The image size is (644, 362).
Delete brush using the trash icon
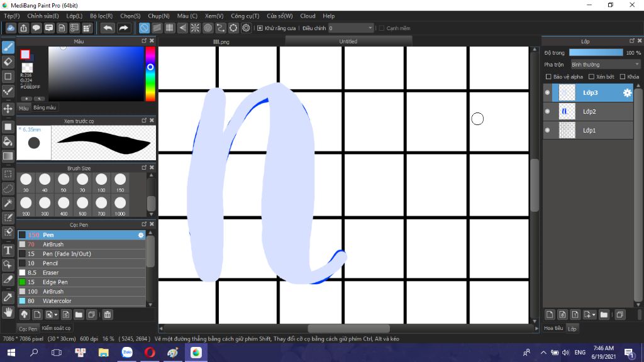(x=107, y=315)
